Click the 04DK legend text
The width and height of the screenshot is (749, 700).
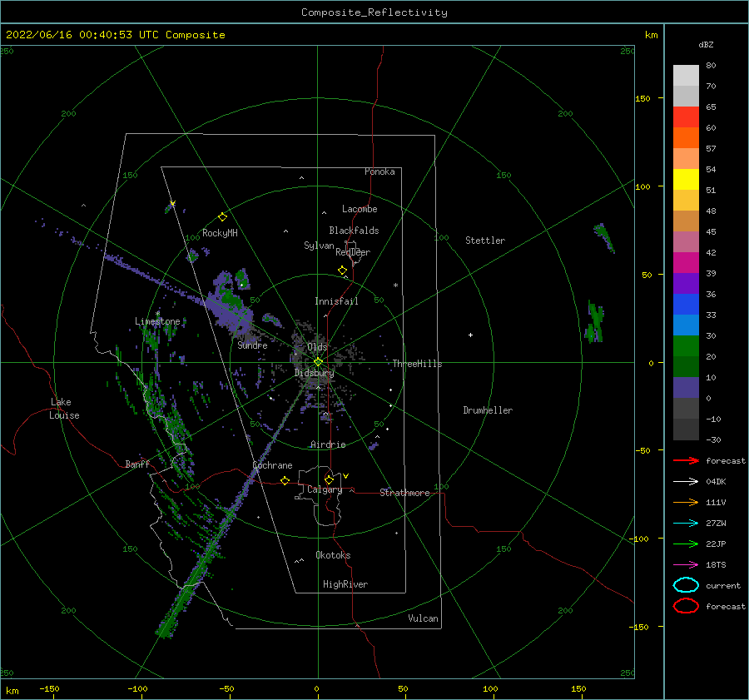[716, 482]
